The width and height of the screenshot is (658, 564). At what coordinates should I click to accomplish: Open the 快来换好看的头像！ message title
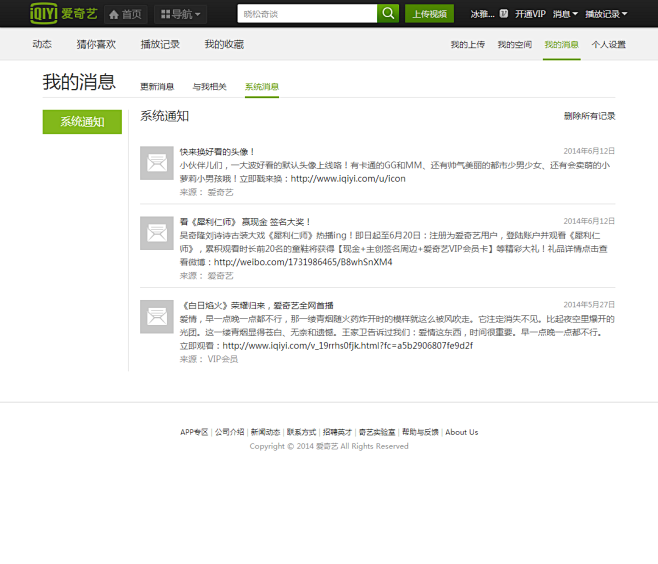click(x=217, y=151)
